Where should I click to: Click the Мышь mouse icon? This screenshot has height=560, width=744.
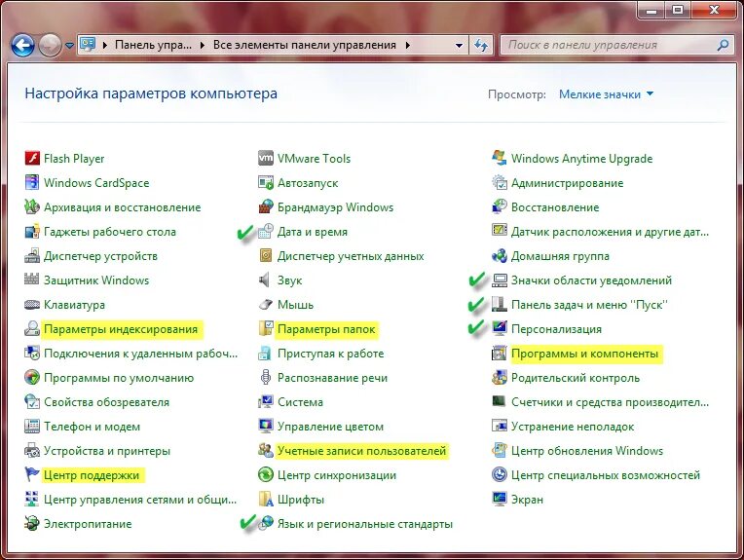pos(266,304)
